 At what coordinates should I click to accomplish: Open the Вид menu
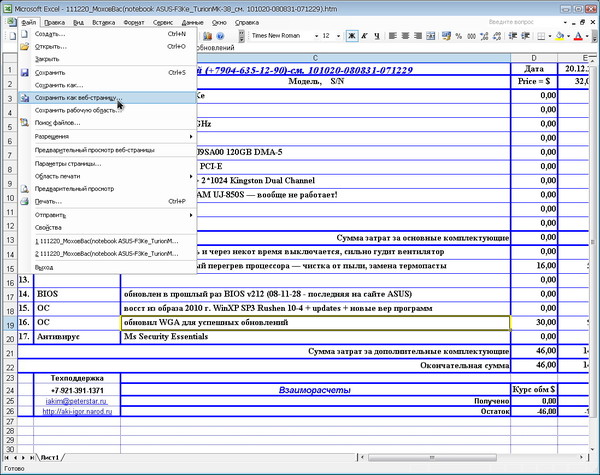(x=78, y=23)
